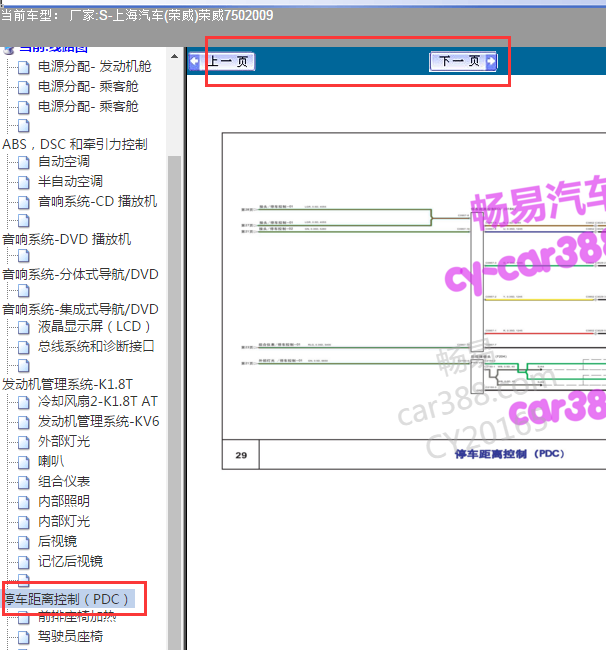Select 总线系统和诊断接口 item
Screen dimensions: 606x650
pos(96,346)
